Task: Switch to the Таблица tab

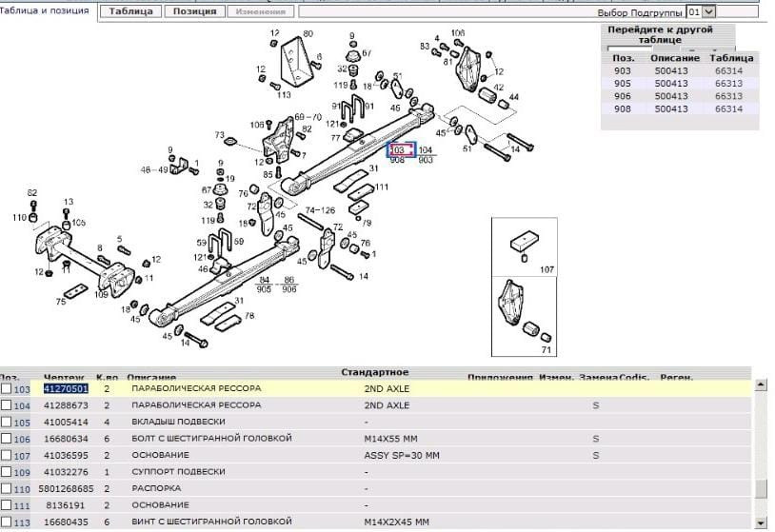Action: tap(129, 12)
